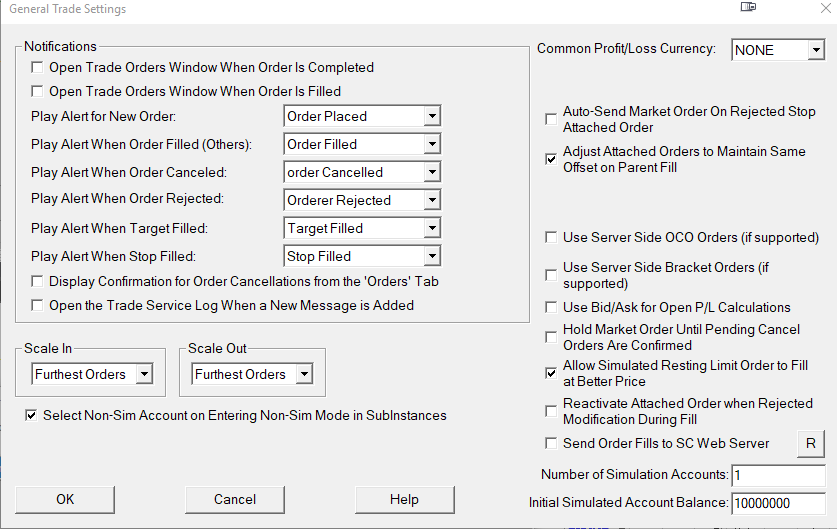Enable Open Trade Orders Window When Order Is Completed
Screen dimensions: 837x529
(x=38, y=68)
